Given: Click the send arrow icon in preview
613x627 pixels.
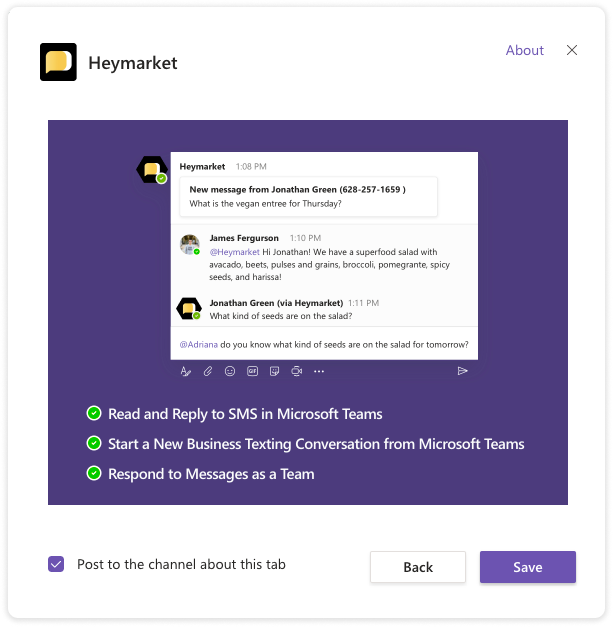Looking at the screenshot, I should coord(463,371).
